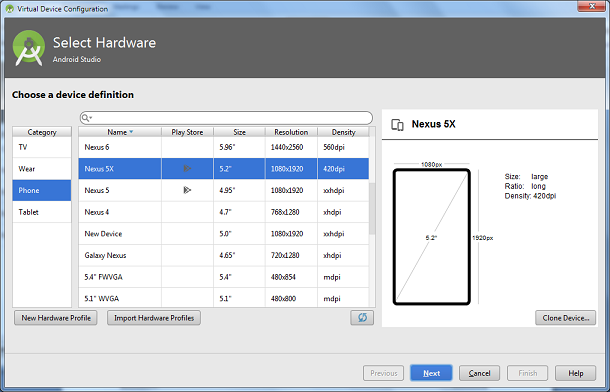
Task: Sort by Play Store column header
Action: coord(187,132)
